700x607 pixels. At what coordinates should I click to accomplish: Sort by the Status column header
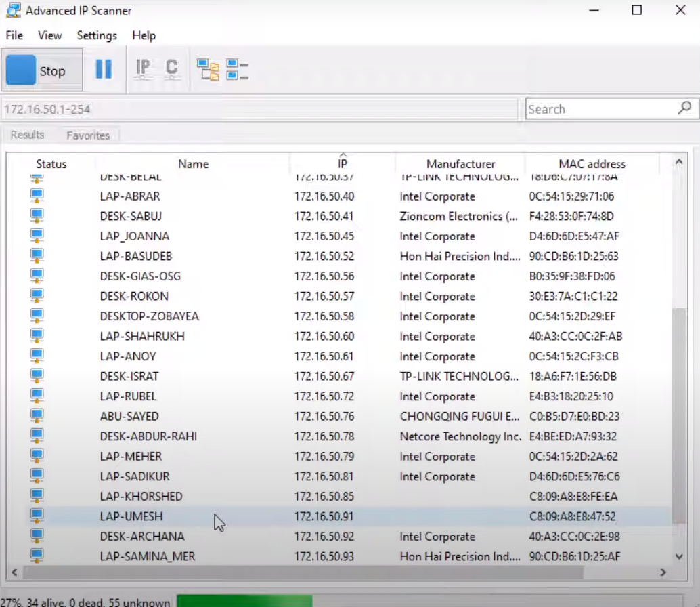tap(51, 164)
